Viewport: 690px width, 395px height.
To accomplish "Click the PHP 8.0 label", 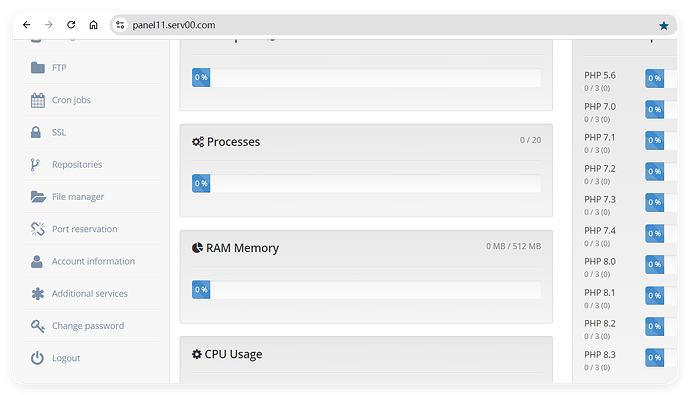I will 600,261.
